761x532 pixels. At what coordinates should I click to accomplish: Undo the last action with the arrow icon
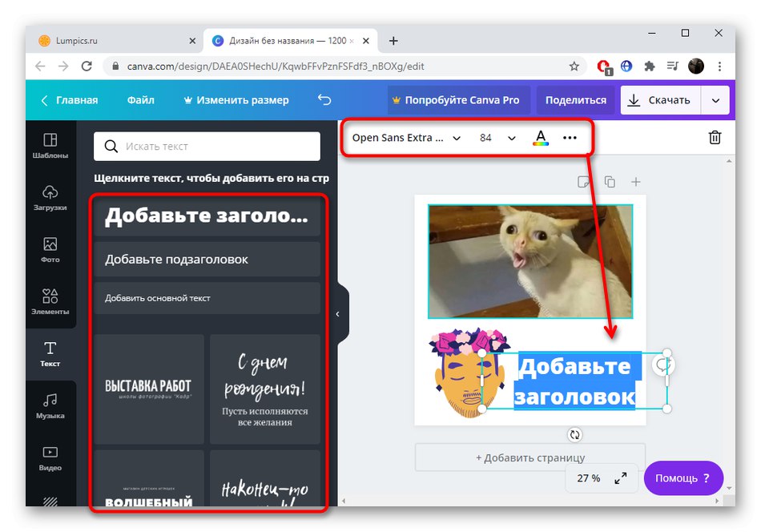pyautogui.click(x=324, y=99)
